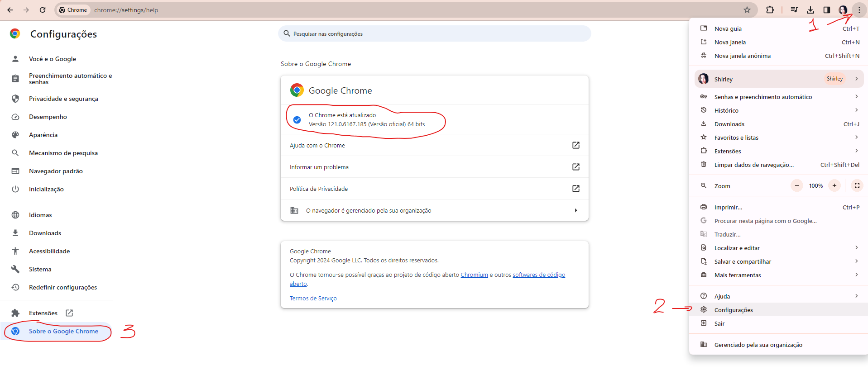Select Limpar dados de navegação
This screenshot has width=868, height=389.
778,165
